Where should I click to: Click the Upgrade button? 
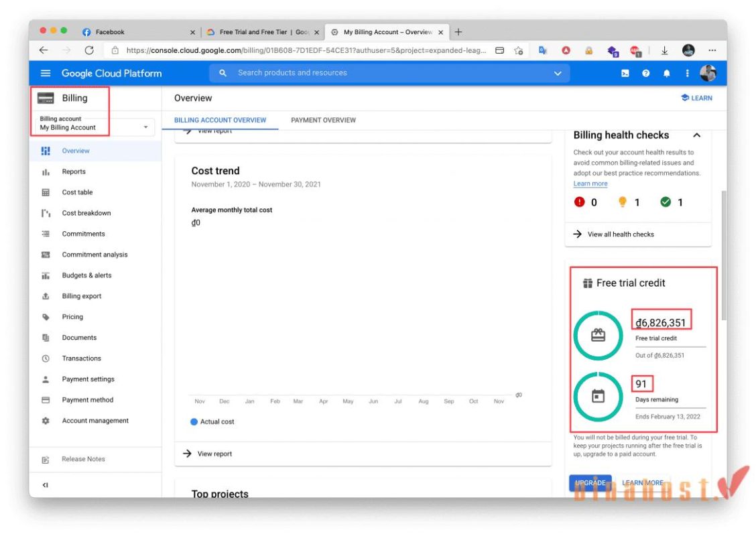[x=590, y=482]
